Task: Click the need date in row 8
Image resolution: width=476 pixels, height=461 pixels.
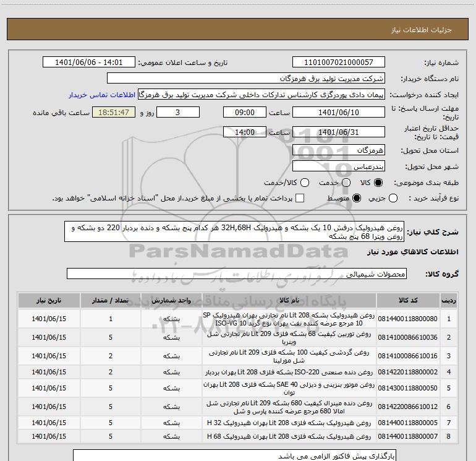Action: tap(49, 437)
